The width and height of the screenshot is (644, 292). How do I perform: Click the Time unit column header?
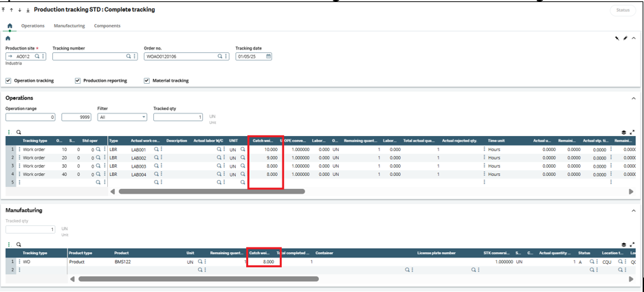[x=496, y=140]
